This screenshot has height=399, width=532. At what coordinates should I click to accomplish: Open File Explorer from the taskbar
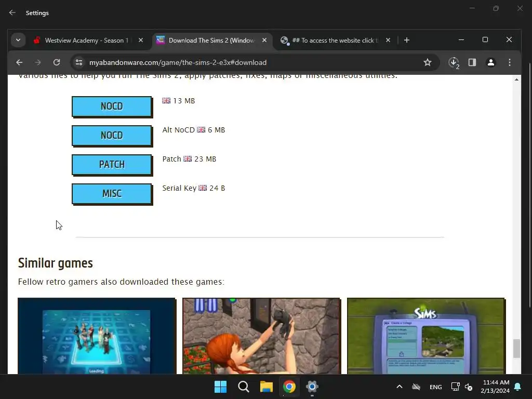(267, 387)
